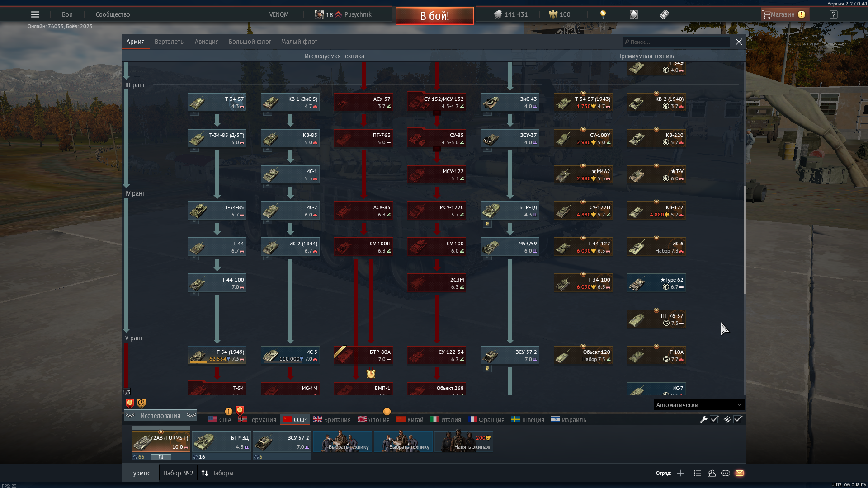The height and width of the screenshot is (488, 868).
Task: Open repair wrench icon near auto options
Action: coord(703,419)
